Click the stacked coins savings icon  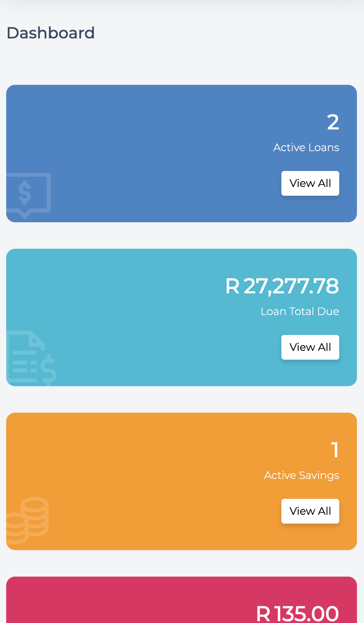pos(27,519)
